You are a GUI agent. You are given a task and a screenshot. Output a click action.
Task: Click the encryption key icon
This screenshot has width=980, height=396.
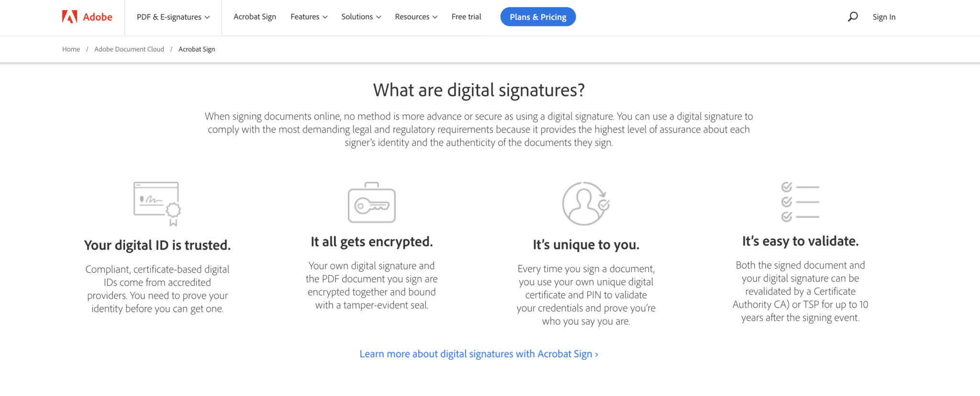click(371, 203)
